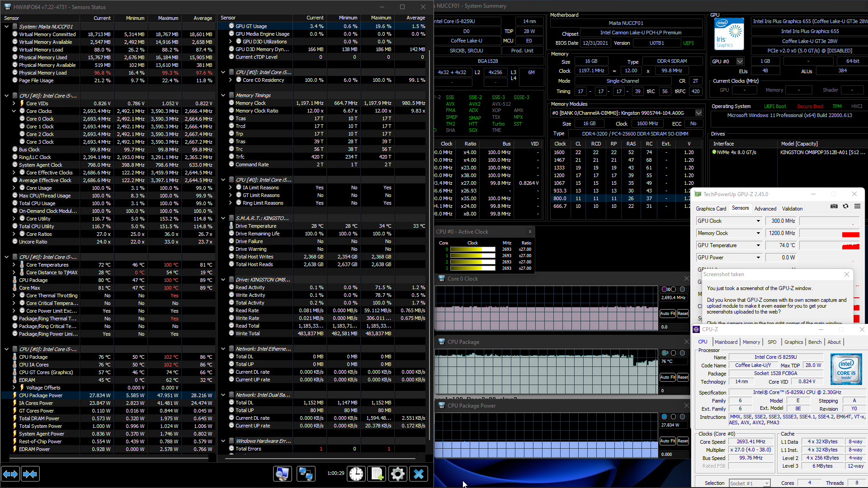Click the CPU-Z title bar icon

(x=696, y=329)
